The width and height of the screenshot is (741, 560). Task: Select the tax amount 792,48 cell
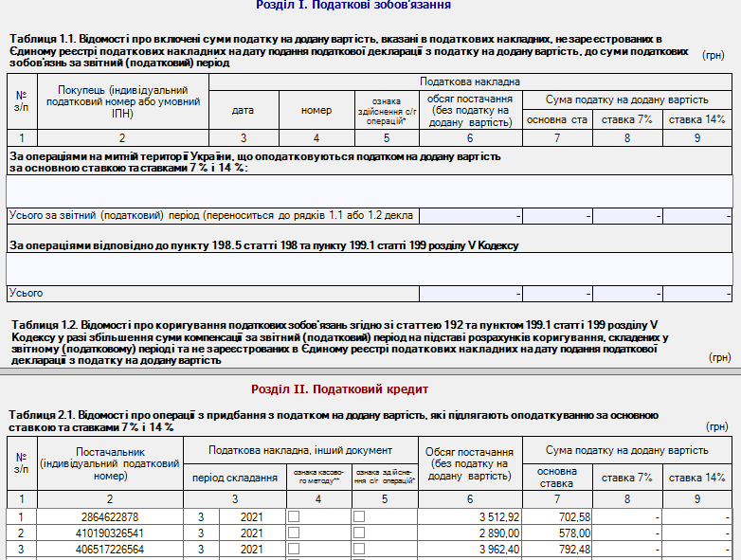(x=557, y=550)
